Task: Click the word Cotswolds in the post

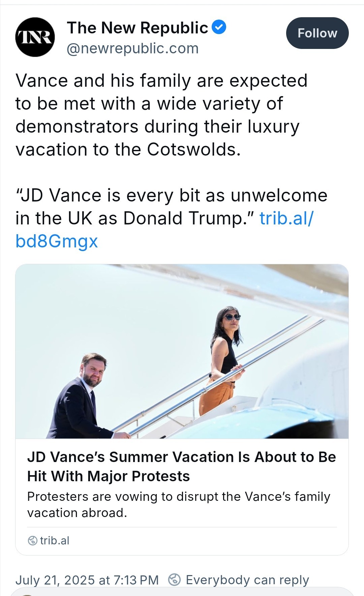Action: tap(193, 149)
